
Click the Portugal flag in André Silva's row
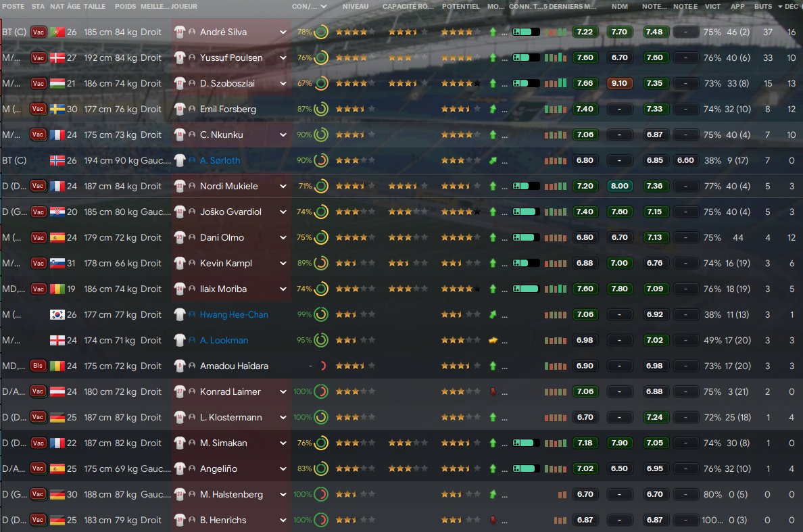coord(57,32)
